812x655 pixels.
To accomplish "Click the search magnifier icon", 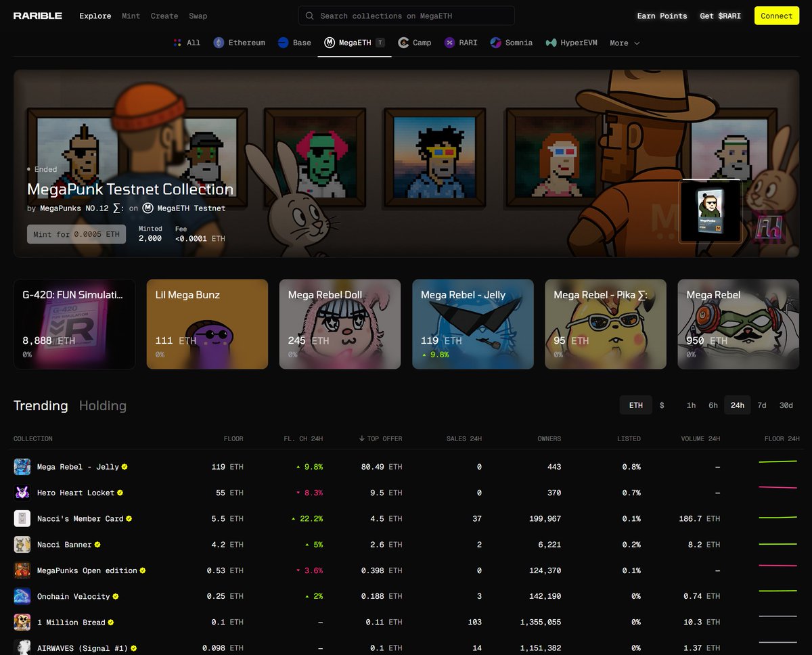I will [x=309, y=16].
